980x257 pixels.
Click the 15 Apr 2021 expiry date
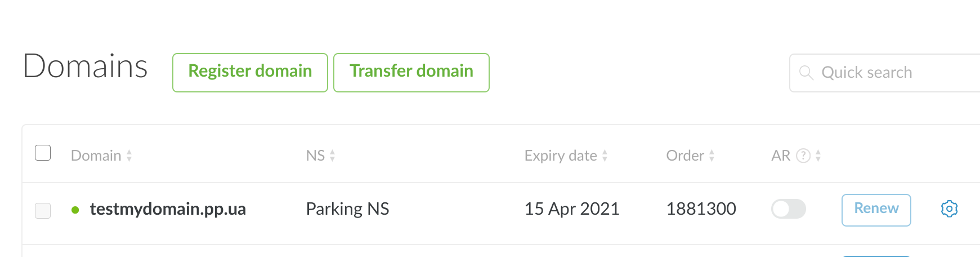point(571,209)
